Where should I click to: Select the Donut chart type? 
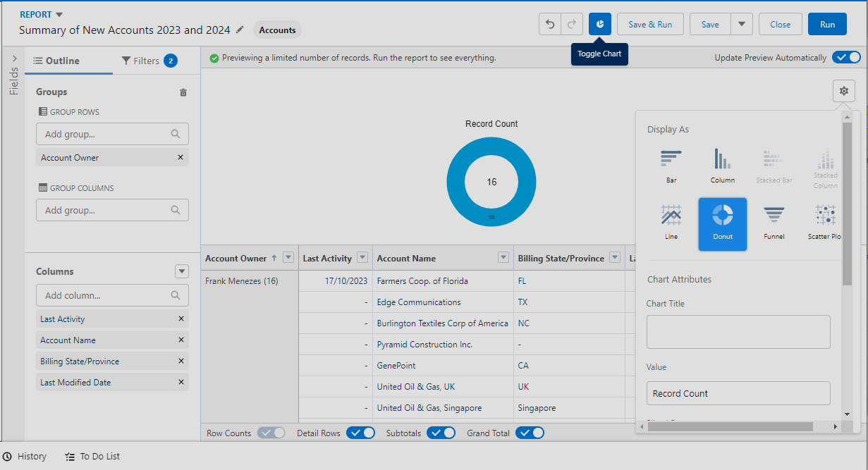723,224
